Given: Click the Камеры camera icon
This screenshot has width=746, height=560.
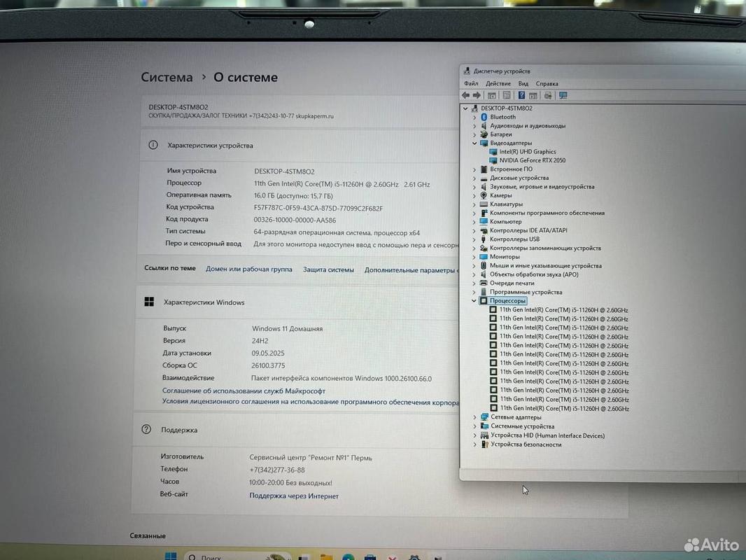Looking at the screenshot, I should point(484,195).
